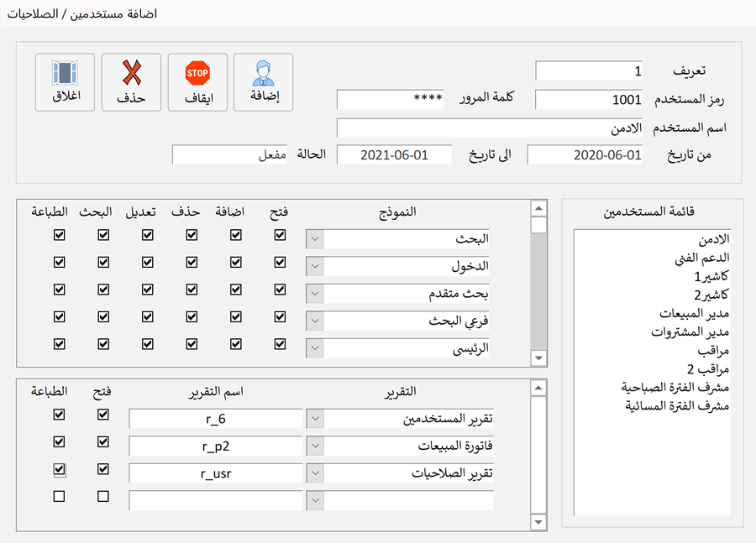Click the اغلاق close window icon button

pyautogui.click(x=65, y=82)
